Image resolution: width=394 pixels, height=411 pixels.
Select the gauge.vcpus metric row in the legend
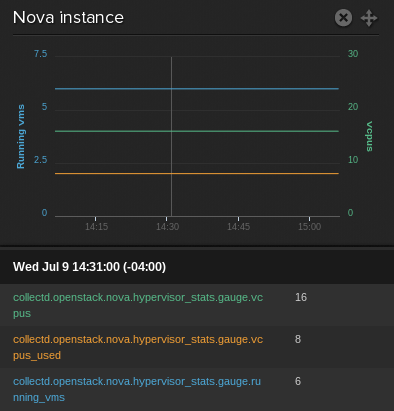pyautogui.click(x=197, y=305)
